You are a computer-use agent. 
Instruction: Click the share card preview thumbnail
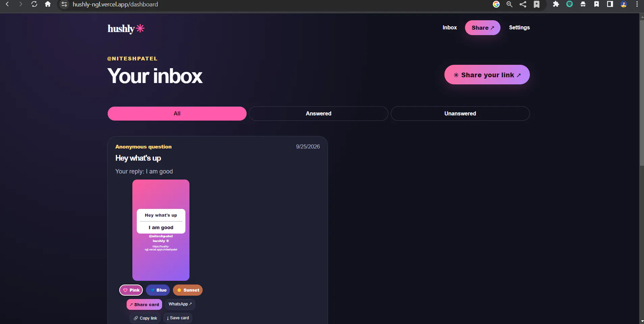(161, 230)
